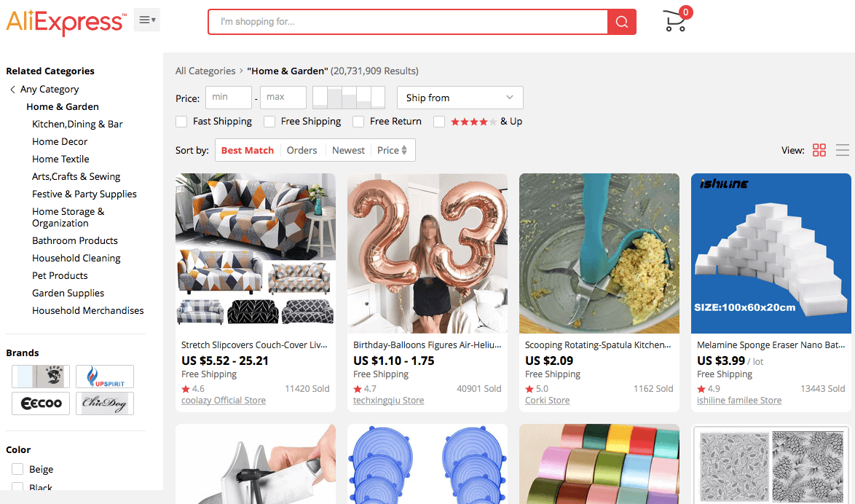Open the couch slipcover product image

(x=255, y=253)
